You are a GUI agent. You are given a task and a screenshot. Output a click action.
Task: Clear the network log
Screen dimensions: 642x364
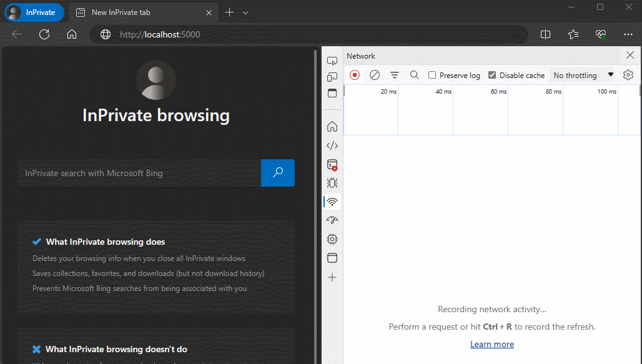(375, 75)
